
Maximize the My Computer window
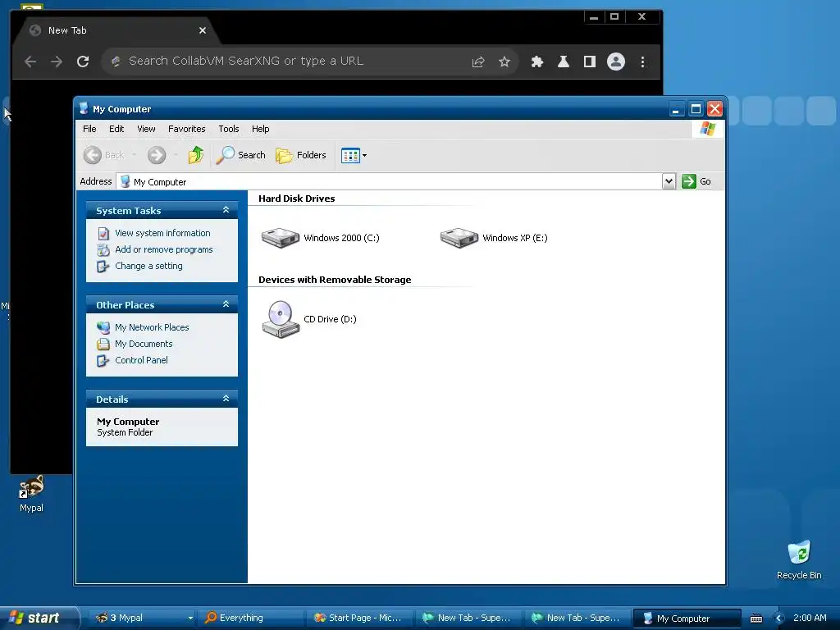696,109
